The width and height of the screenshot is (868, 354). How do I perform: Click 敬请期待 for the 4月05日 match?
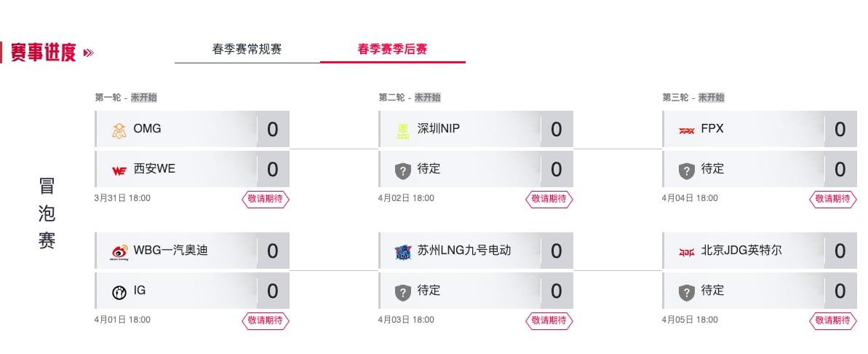pos(833,320)
